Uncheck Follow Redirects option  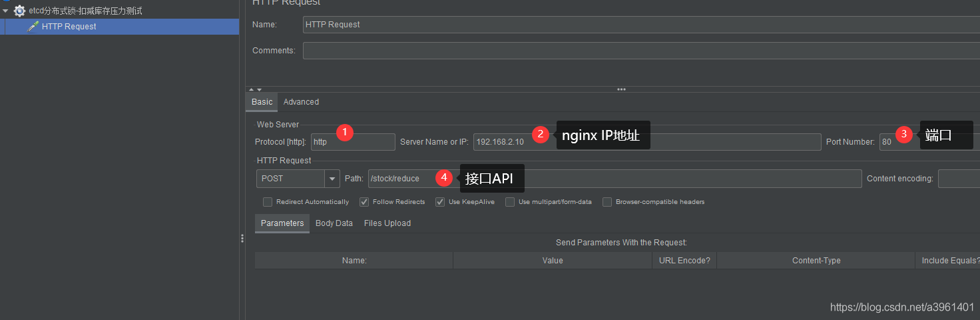point(364,202)
